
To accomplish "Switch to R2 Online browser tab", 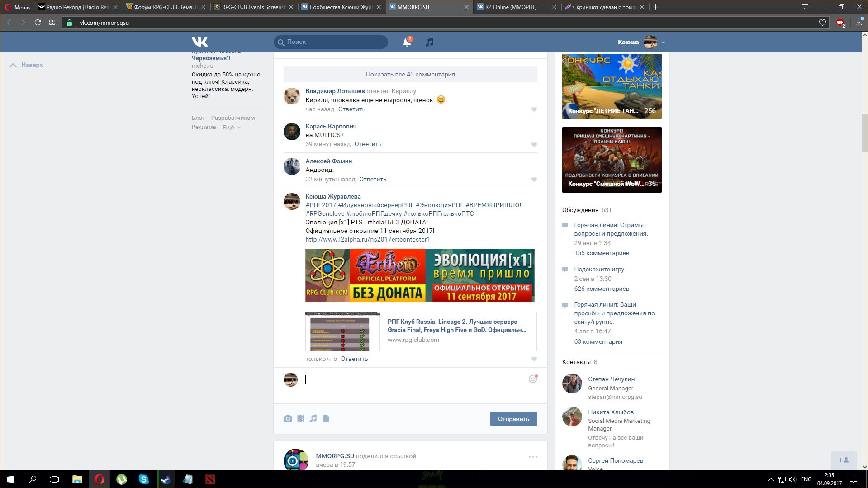I will (517, 7).
